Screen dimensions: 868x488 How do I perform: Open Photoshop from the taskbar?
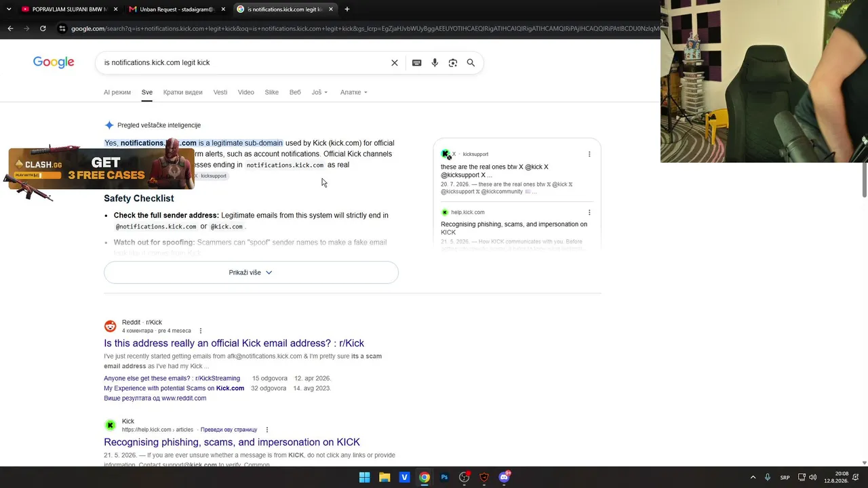tap(444, 477)
